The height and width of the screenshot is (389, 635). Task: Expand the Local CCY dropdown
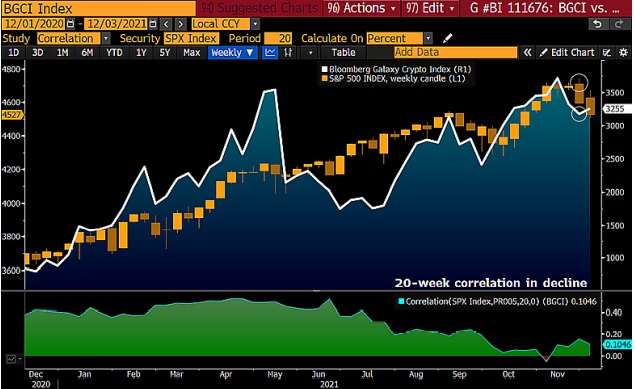255,24
